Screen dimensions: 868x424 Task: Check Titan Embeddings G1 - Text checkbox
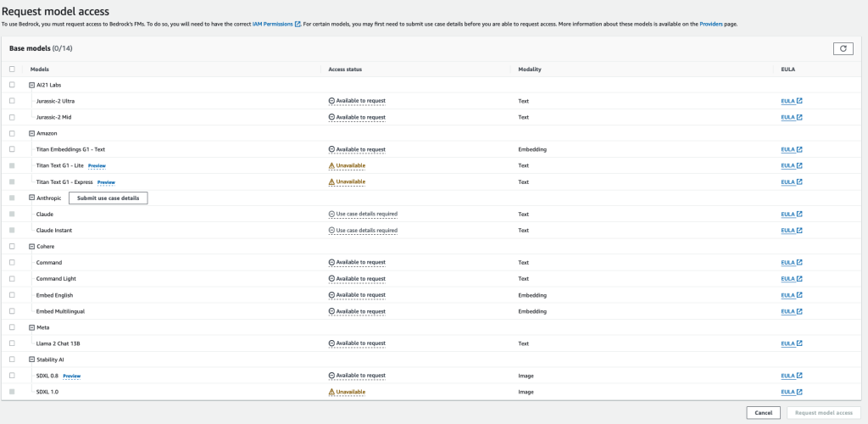(x=12, y=149)
